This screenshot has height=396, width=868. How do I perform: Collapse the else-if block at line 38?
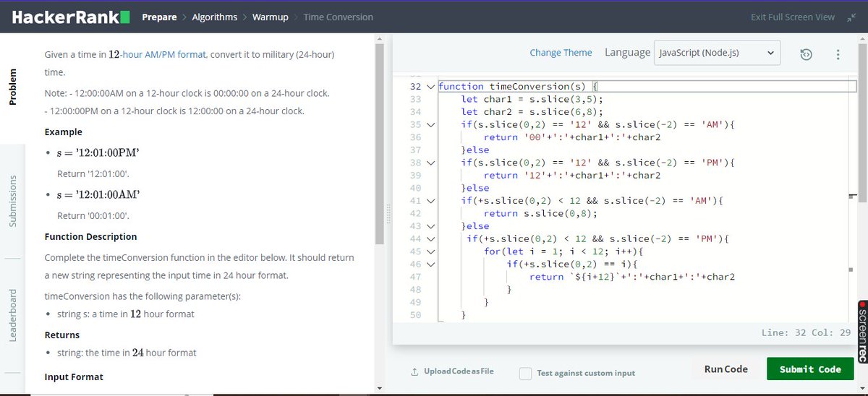point(431,163)
